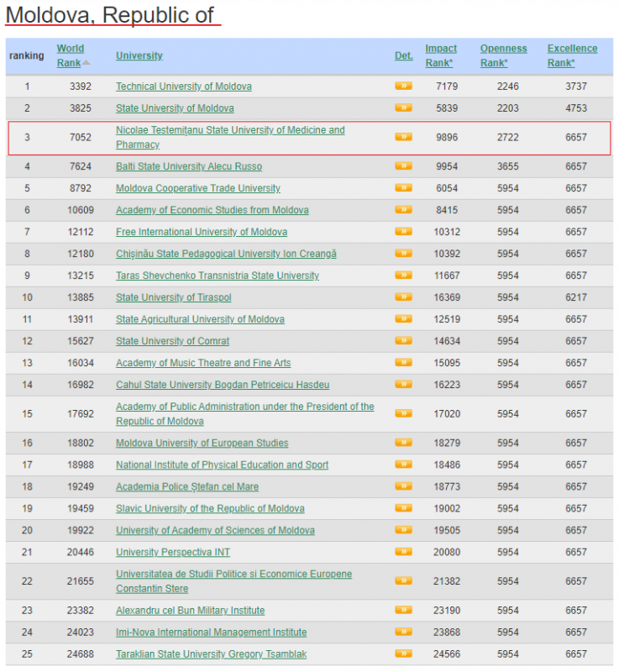The height and width of the screenshot is (672, 619).
Task: Sort by Openness Rank header
Action: pos(503,55)
